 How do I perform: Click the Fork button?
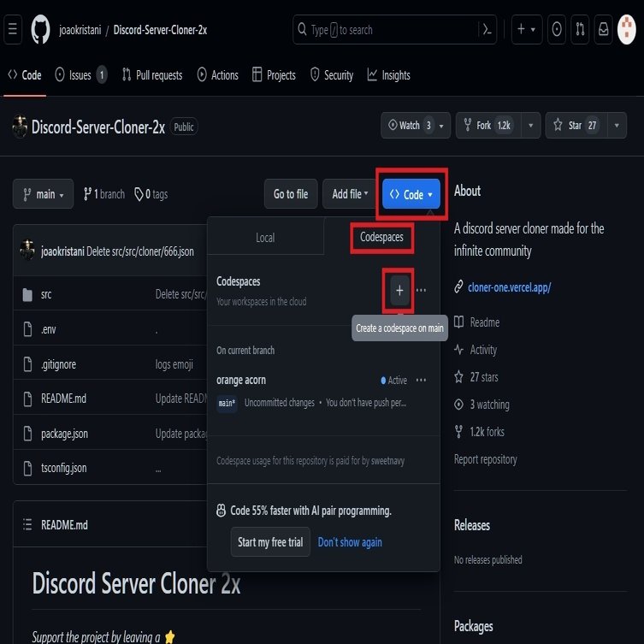[x=488, y=125]
